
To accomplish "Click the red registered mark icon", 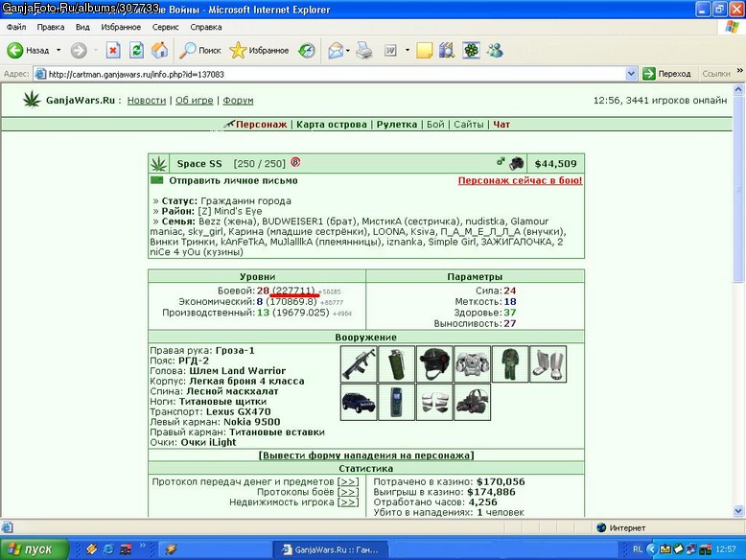I will 295,162.
